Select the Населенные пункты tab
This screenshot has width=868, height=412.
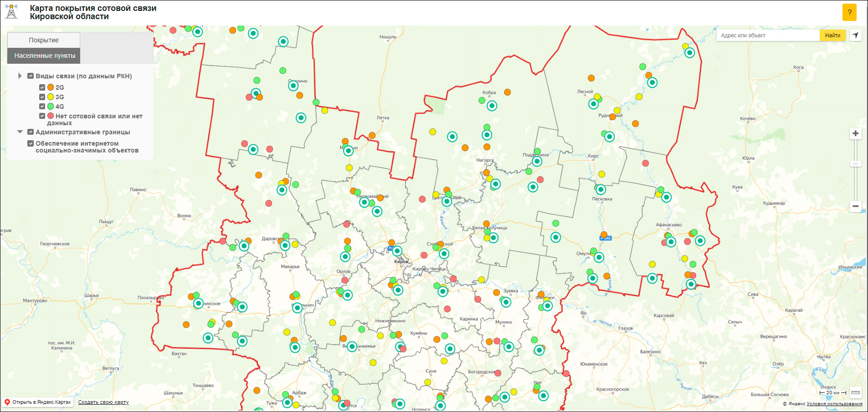click(45, 56)
